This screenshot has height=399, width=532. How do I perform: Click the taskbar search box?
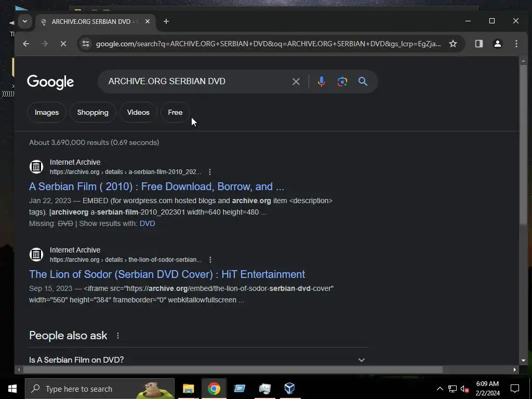(x=100, y=389)
